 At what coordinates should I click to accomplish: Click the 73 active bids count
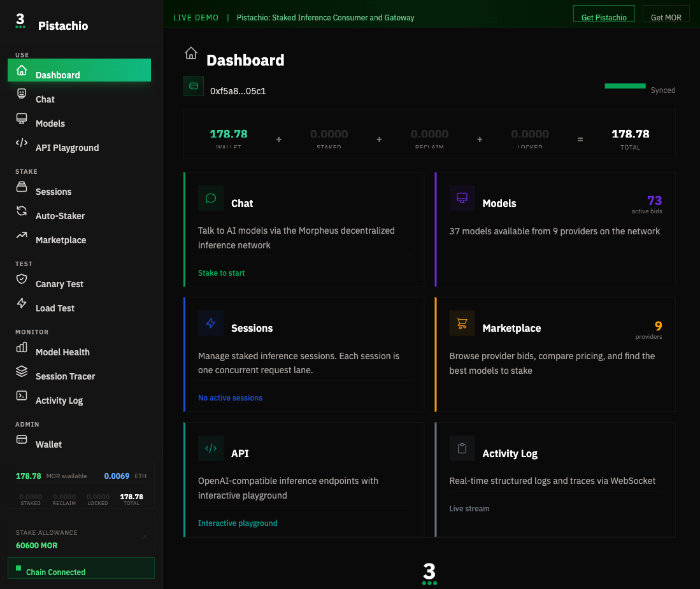[x=655, y=201]
